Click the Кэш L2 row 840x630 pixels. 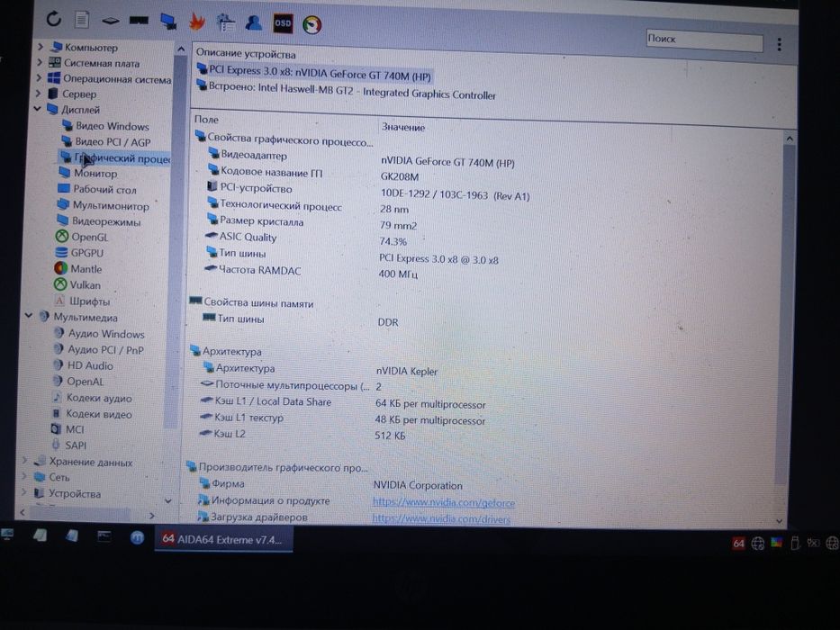click(303, 435)
